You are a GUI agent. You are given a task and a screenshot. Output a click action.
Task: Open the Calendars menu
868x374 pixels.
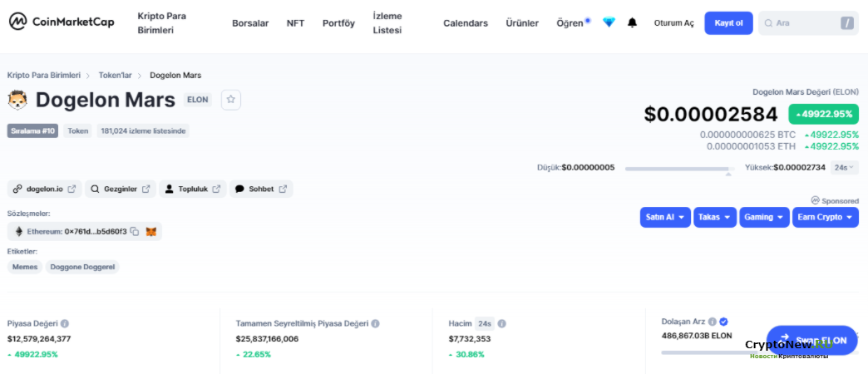(466, 23)
